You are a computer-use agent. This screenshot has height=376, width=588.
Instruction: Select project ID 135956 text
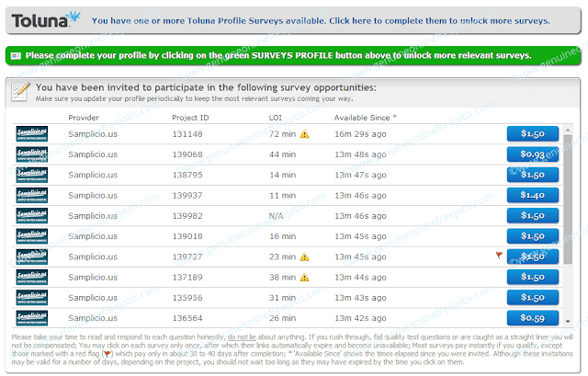(187, 298)
